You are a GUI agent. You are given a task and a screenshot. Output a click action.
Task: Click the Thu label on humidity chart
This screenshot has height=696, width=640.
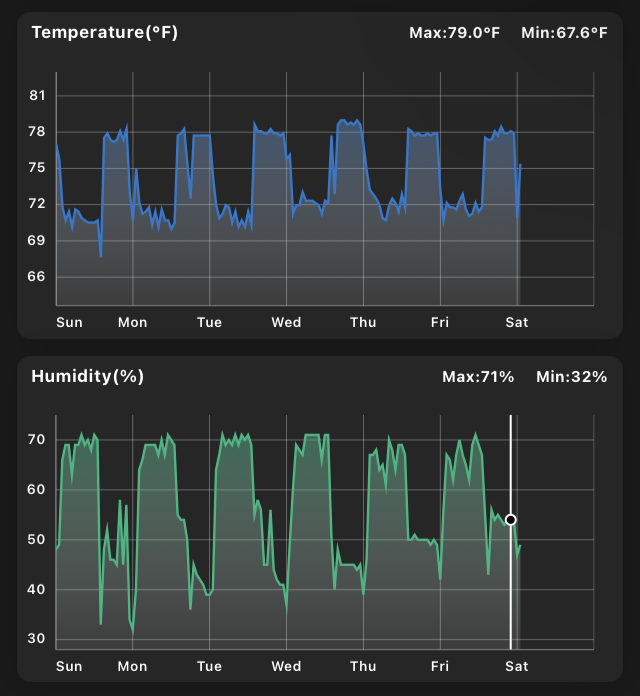coord(363,666)
